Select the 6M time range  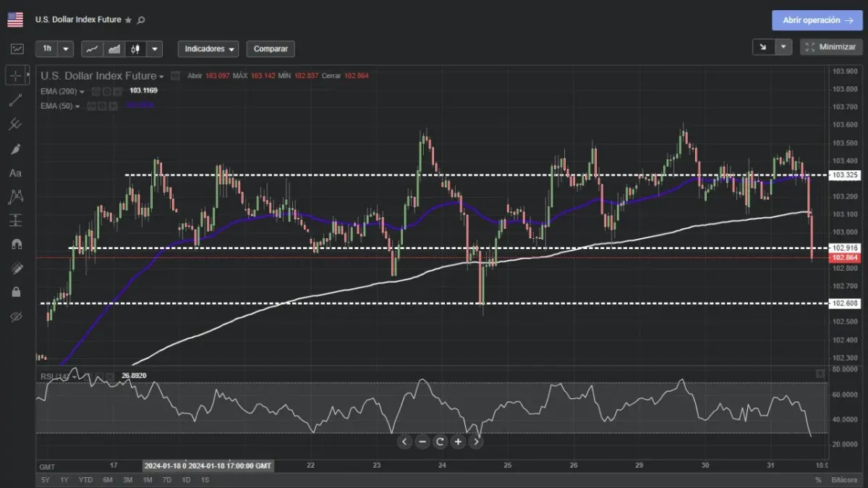point(108,480)
